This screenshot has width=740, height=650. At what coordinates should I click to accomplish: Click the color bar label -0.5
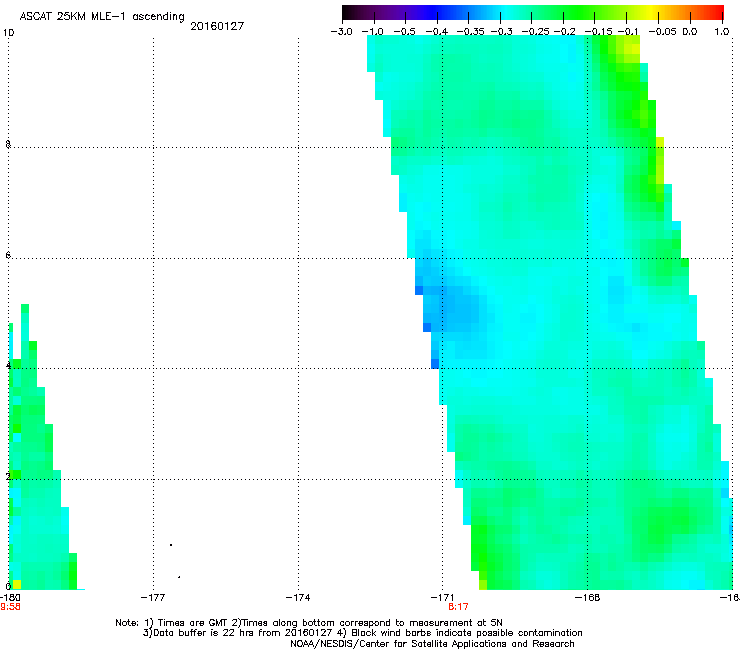[404, 32]
